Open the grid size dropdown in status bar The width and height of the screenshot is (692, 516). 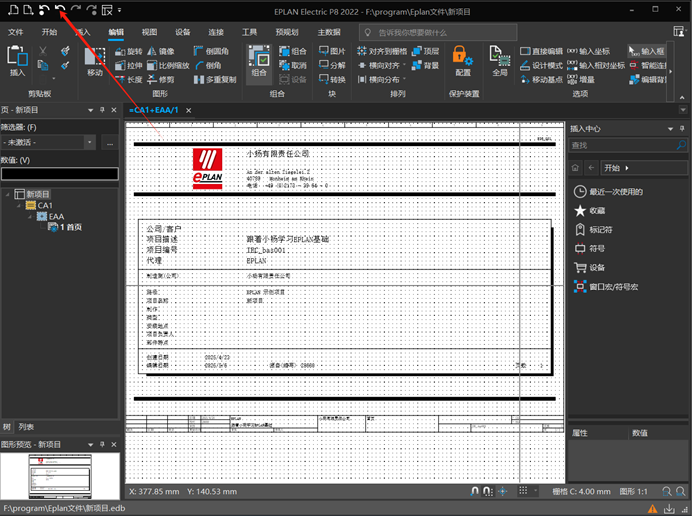point(536,491)
